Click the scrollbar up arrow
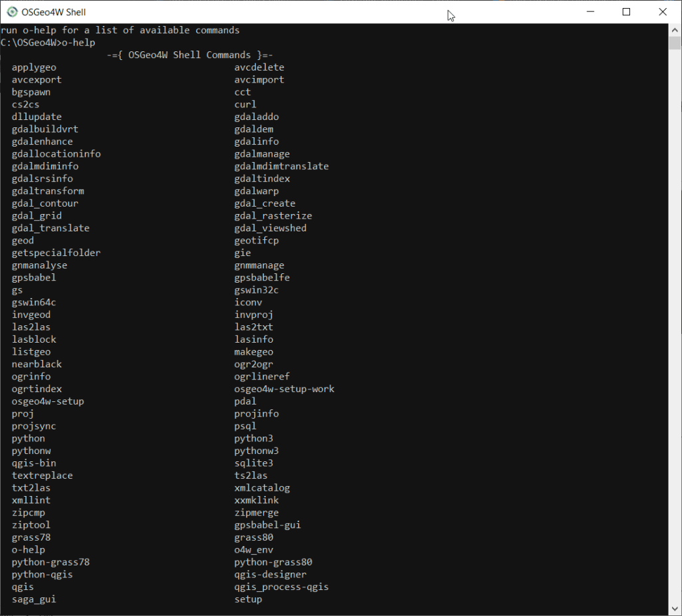The height and width of the screenshot is (616, 682). click(675, 29)
